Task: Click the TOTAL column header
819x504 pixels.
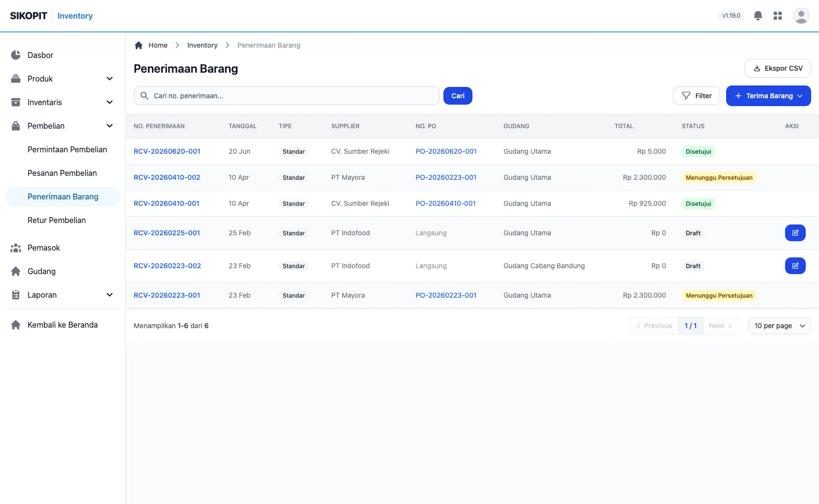Action: [x=624, y=126]
